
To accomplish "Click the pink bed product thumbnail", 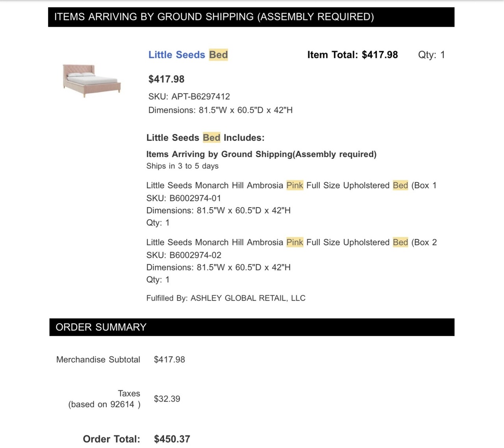I will pos(91,81).
